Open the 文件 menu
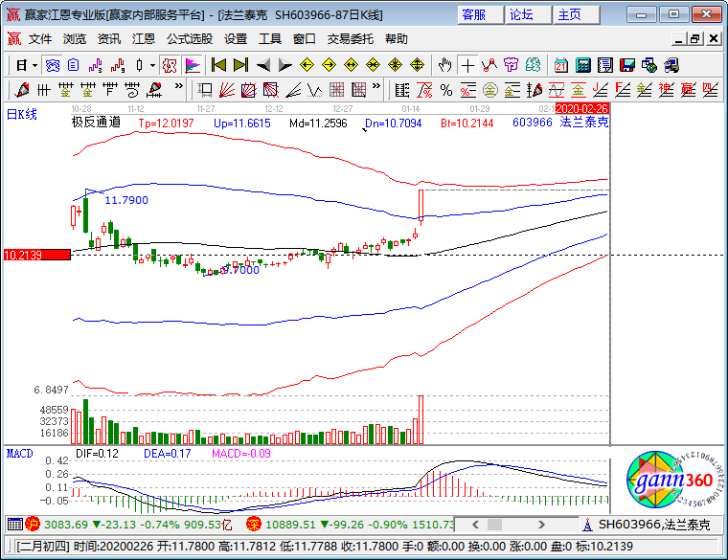This screenshot has height=560, width=728. 40,39
